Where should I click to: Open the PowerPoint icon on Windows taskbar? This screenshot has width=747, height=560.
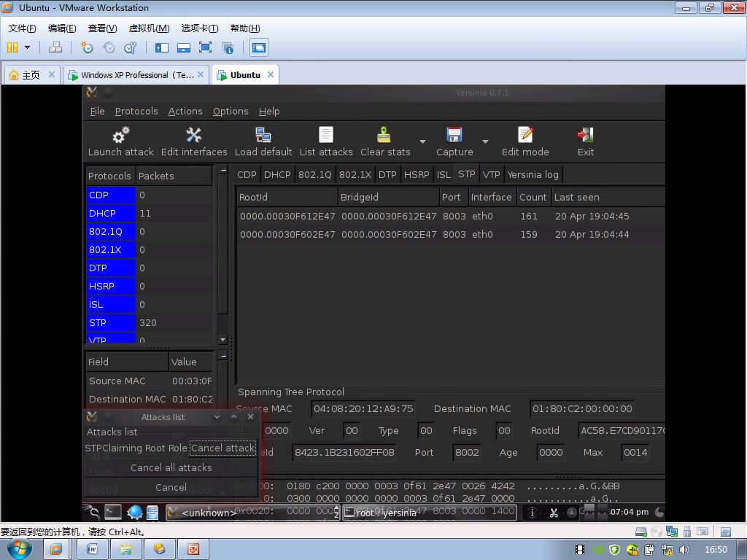193,550
